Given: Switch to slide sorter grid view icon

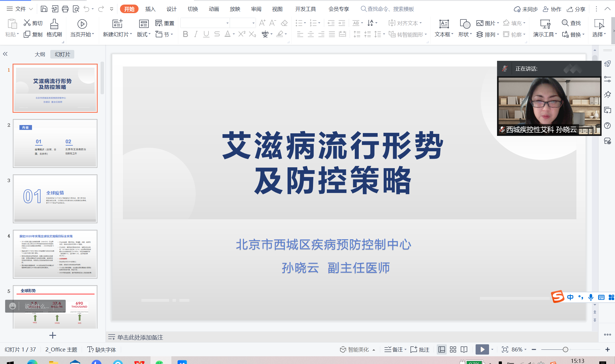Looking at the screenshot, I should [453, 349].
